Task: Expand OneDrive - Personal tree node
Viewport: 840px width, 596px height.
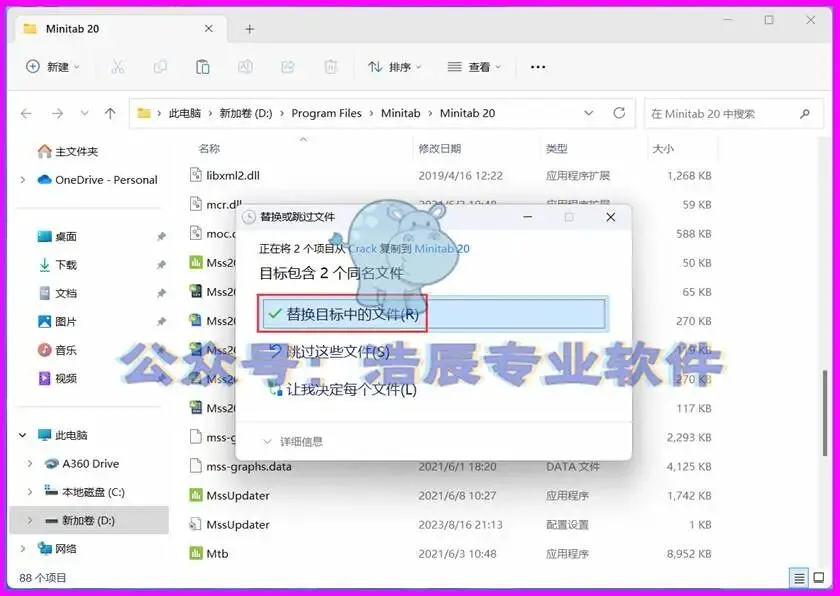Action: (23, 180)
